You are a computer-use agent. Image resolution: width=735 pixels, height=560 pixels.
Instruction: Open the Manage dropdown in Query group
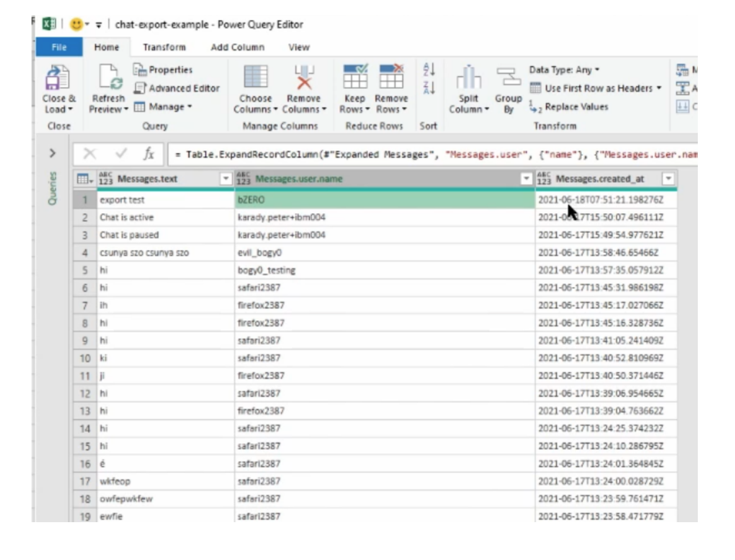163,107
